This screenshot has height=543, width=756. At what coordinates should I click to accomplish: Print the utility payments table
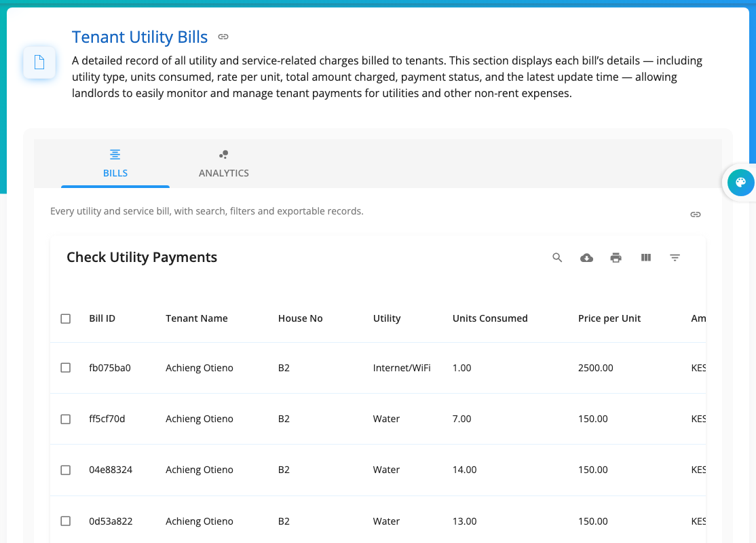(x=616, y=257)
